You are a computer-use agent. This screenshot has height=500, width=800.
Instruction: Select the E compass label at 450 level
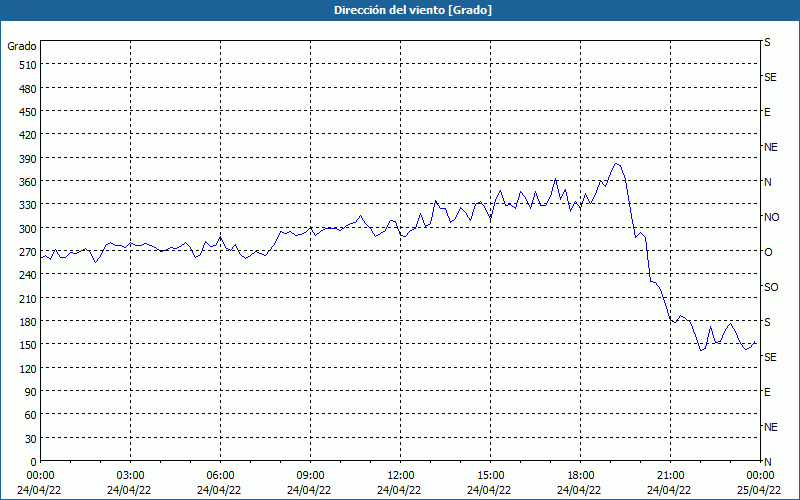tap(767, 112)
